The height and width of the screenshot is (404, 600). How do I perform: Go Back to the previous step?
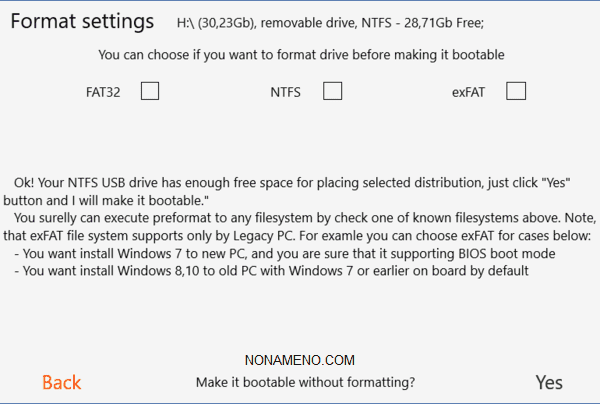[x=62, y=382]
